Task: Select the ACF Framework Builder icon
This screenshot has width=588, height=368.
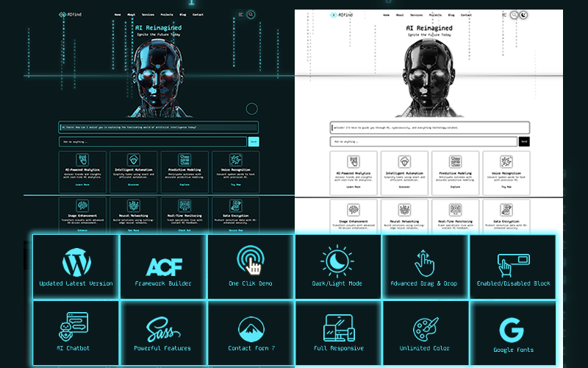Action: (x=162, y=265)
